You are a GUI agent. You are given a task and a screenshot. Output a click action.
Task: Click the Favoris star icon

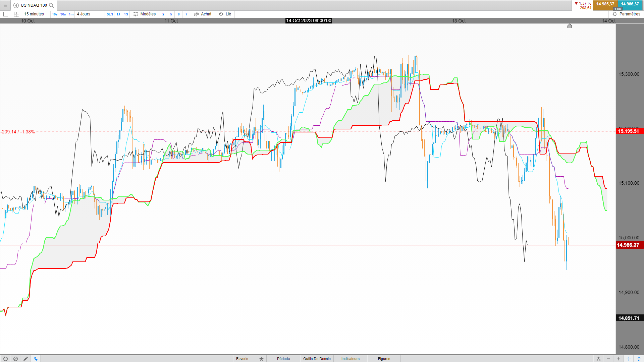(x=261, y=359)
